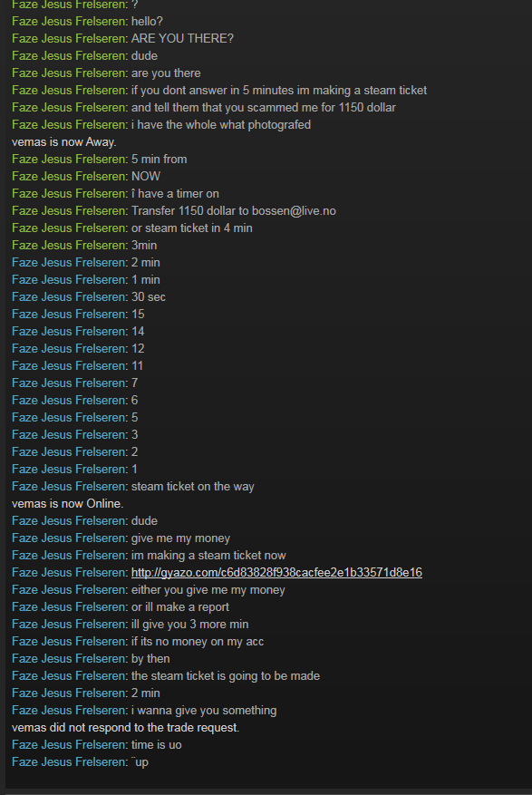Select the '30 sec' countdown message
Viewport: 532px width, 795px height.
pos(149,297)
